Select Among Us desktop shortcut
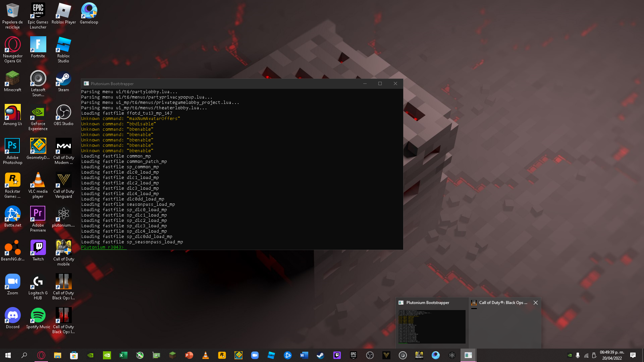Image resolution: width=644 pixels, height=362 pixels. tap(12, 115)
